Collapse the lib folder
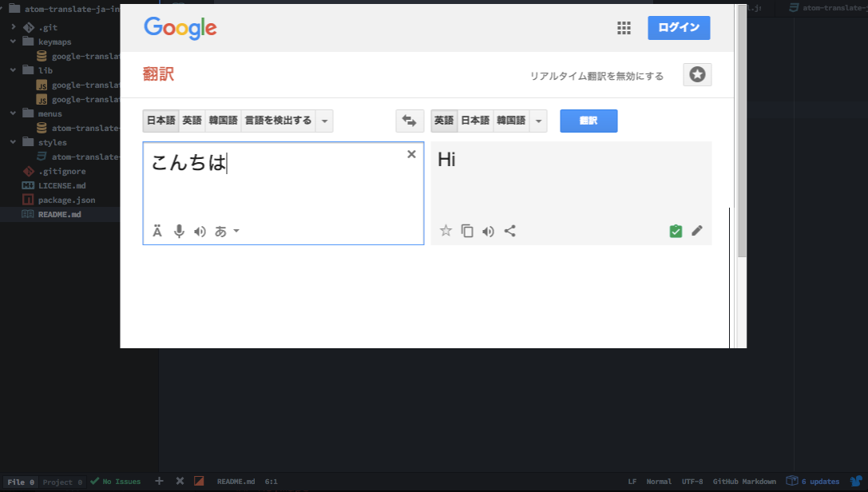The width and height of the screenshot is (868, 492). 14,70
